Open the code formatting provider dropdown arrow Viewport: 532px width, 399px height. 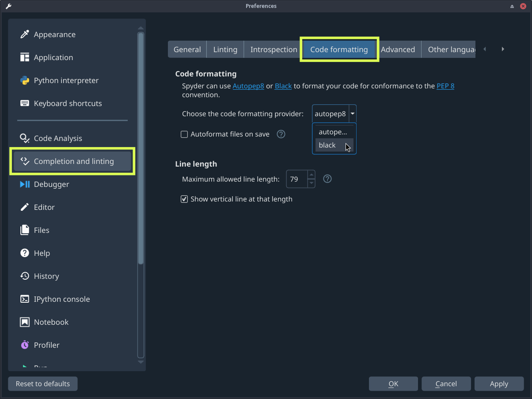[x=352, y=114]
